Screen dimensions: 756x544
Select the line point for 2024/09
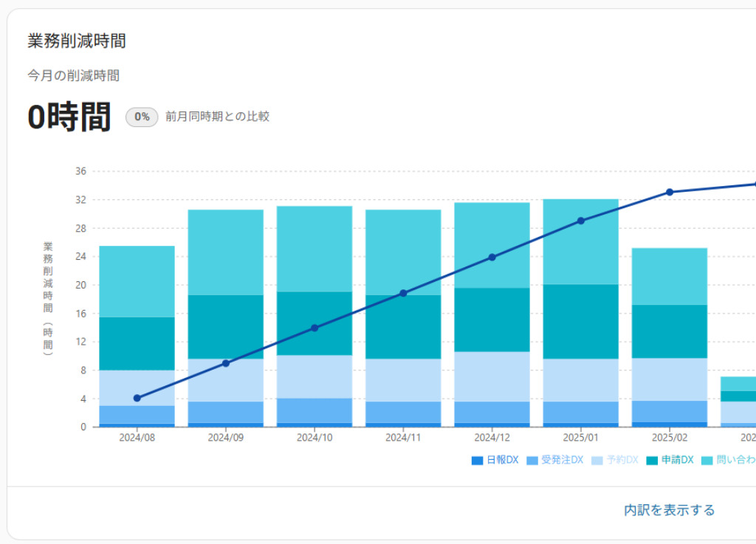click(x=226, y=363)
